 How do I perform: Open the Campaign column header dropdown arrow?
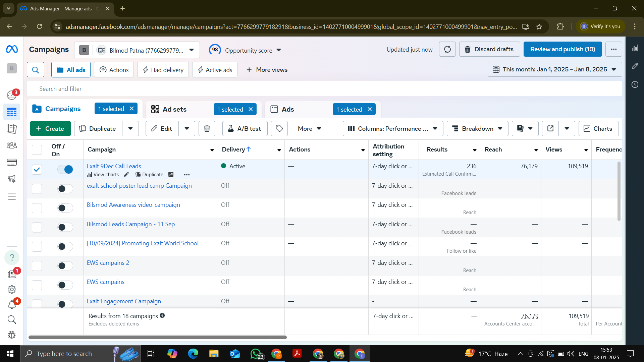coord(212,150)
